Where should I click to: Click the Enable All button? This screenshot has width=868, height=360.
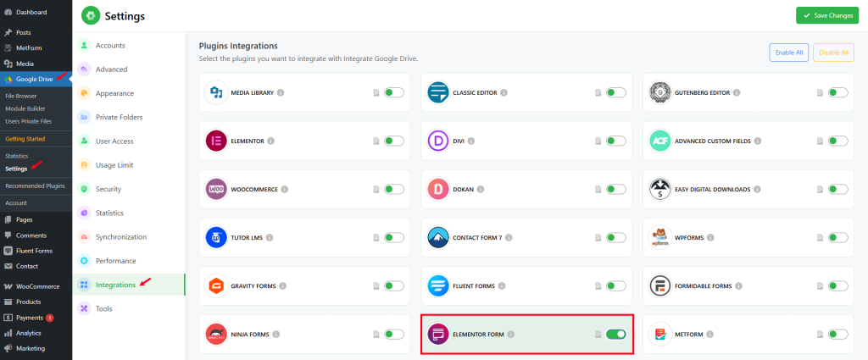[789, 53]
